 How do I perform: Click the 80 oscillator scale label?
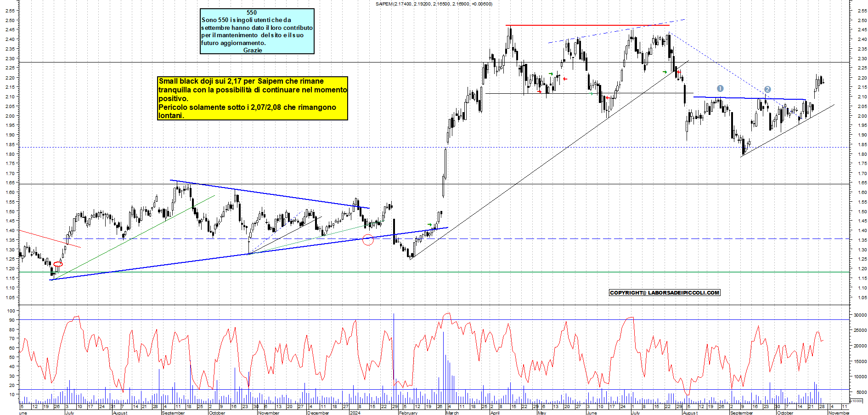point(12,330)
